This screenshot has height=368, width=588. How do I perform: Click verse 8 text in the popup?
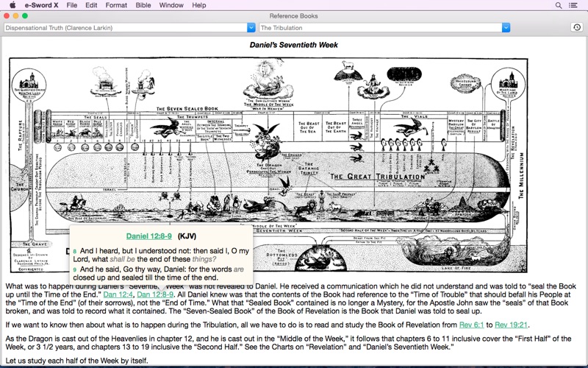coord(161,255)
